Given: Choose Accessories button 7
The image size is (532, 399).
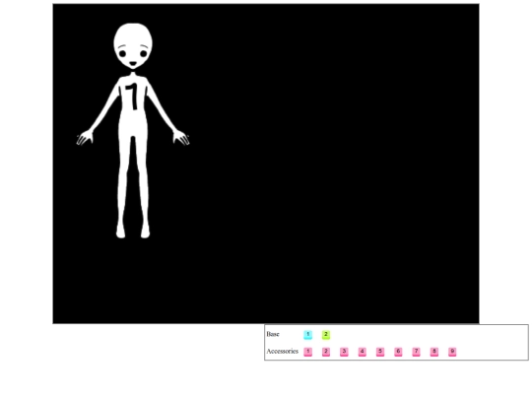Looking at the screenshot, I should 416,352.
